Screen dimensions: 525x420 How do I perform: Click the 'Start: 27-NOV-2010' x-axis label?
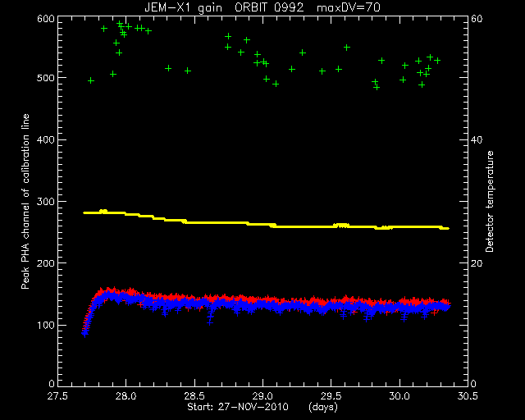click(238, 407)
